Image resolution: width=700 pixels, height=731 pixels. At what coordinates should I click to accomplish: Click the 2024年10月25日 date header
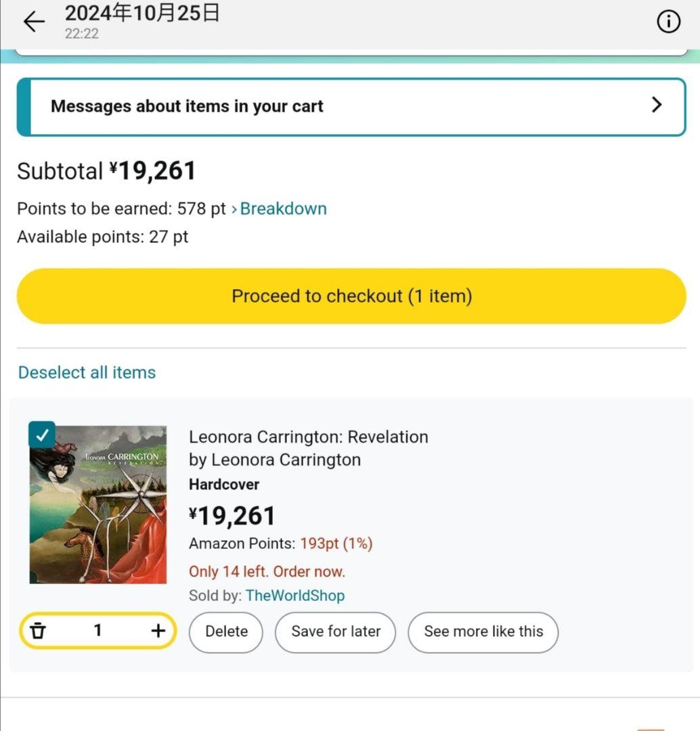click(x=142, y=14)
